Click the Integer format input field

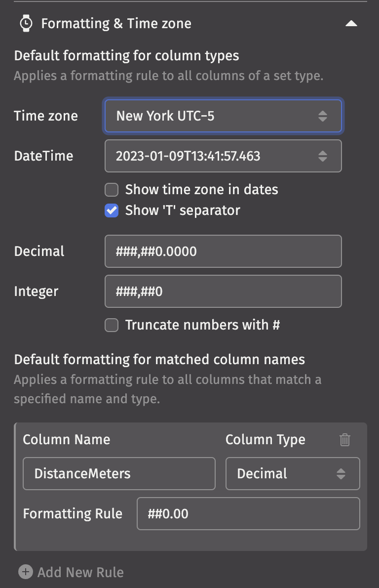tap(223, 291)
